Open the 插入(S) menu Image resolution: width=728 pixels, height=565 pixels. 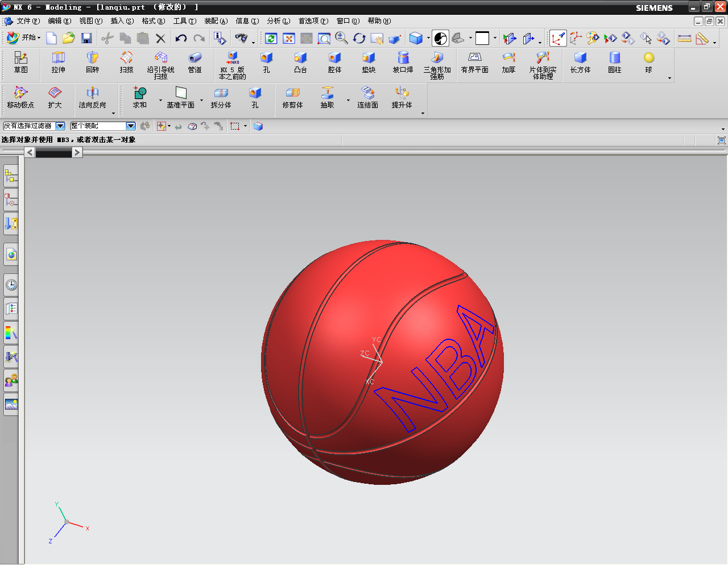[122, 21]
